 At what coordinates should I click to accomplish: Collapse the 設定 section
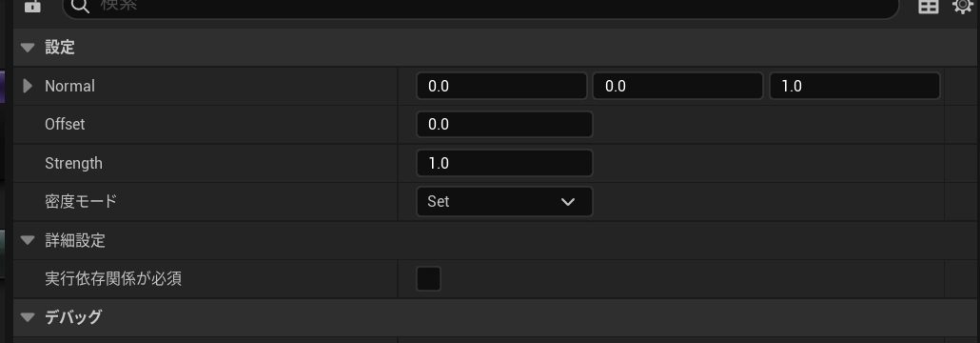coord(28,48)
